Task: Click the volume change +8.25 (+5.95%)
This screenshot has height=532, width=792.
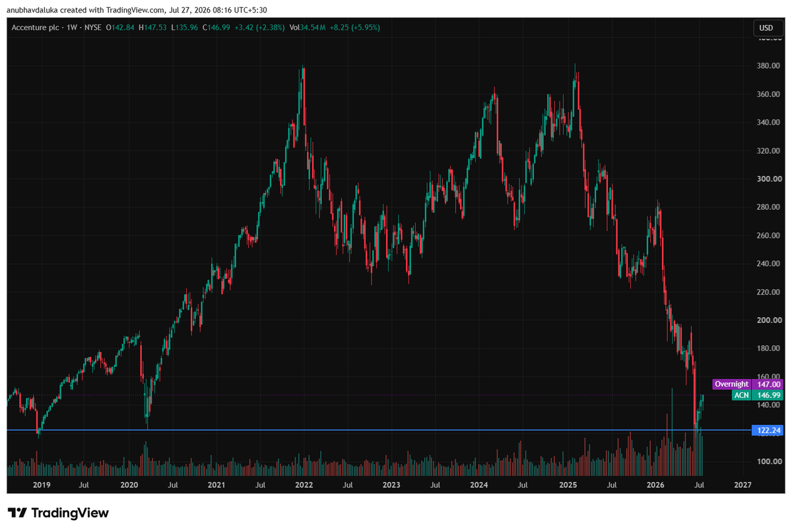Action: coord(354,28)
